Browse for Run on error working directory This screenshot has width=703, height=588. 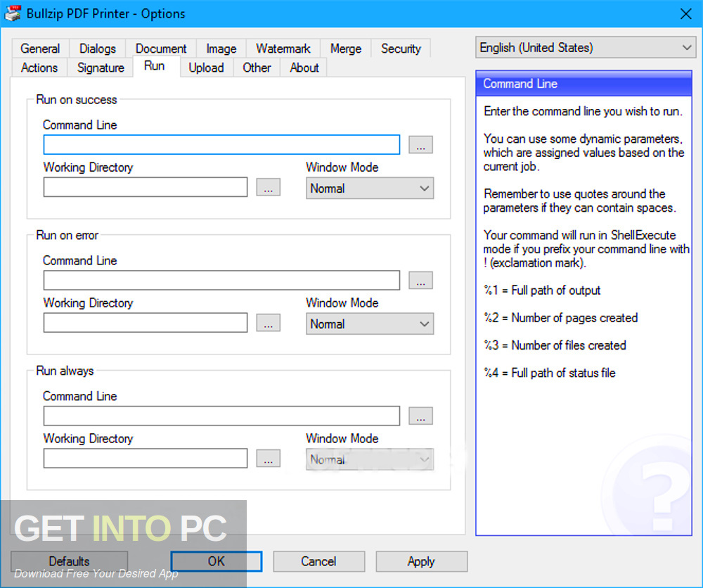pos(268,322)
